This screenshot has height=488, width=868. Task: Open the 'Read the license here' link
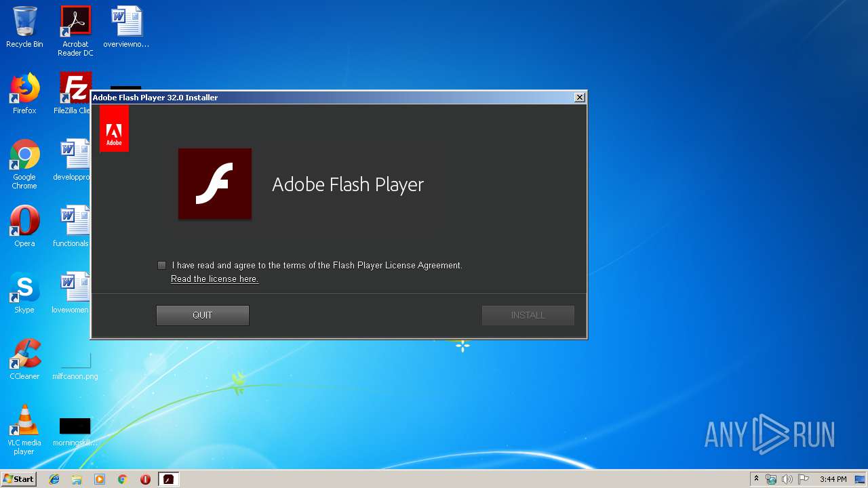tap(214, 279)
